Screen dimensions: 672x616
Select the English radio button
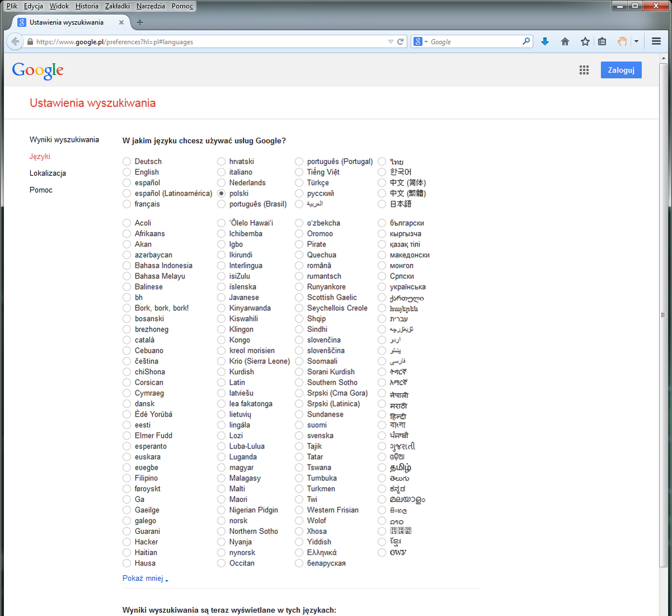(127, 172)
